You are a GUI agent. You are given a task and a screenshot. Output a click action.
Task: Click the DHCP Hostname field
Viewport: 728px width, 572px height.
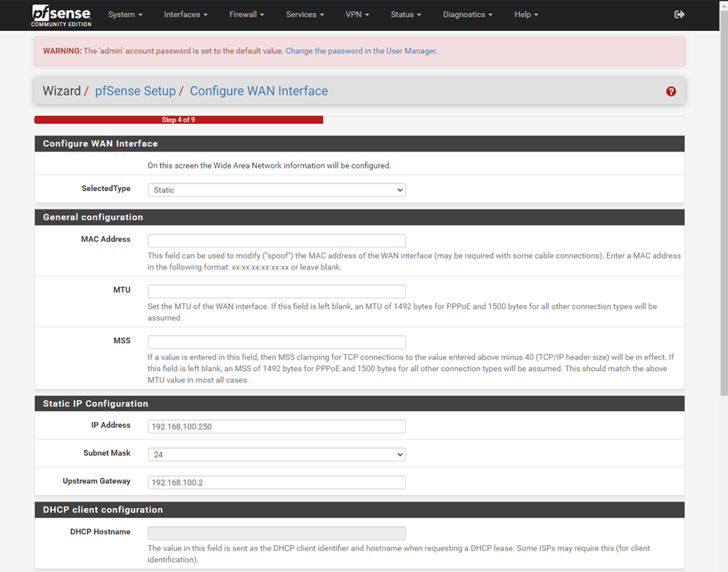point(277,533)
